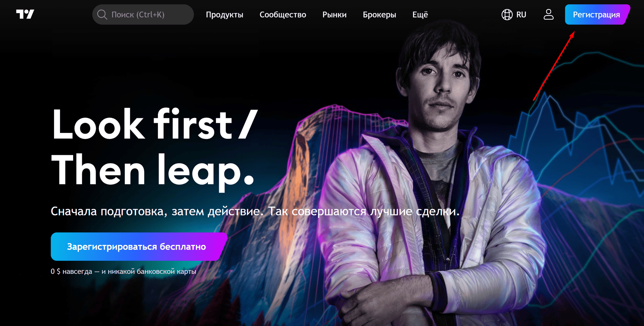The width and height of the screenshot is (644, 326).
Task: Open the RU language selector
Action: pos(514,14)
